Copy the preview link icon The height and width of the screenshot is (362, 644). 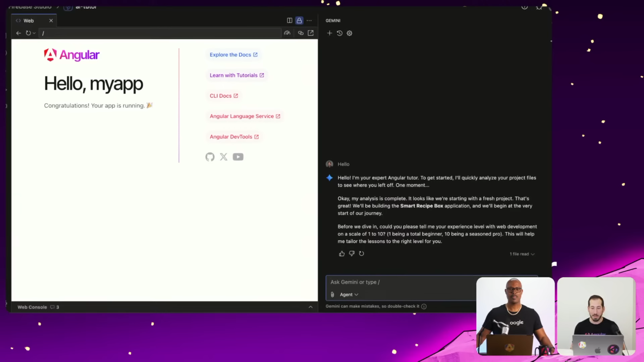click(x=301, y=33)
